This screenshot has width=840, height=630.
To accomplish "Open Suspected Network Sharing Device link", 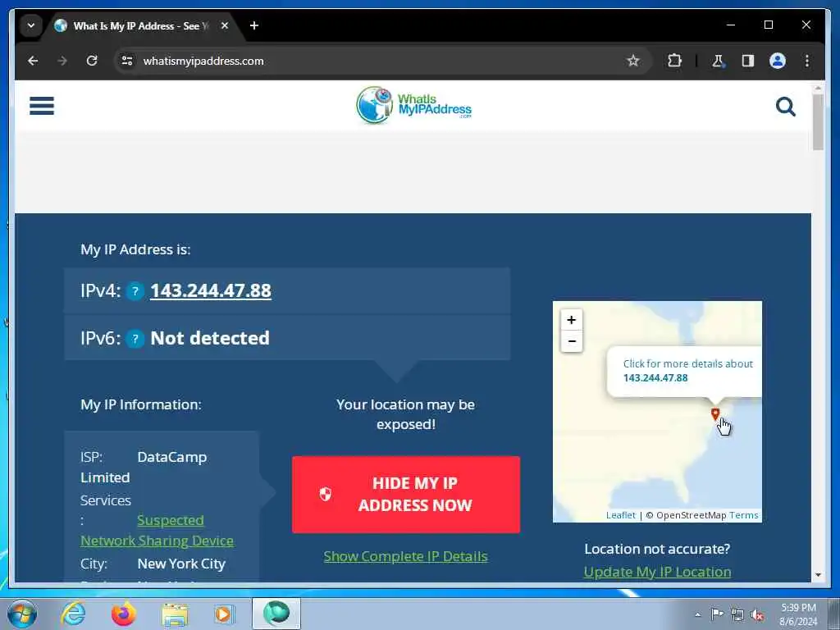I will [157, 531].
